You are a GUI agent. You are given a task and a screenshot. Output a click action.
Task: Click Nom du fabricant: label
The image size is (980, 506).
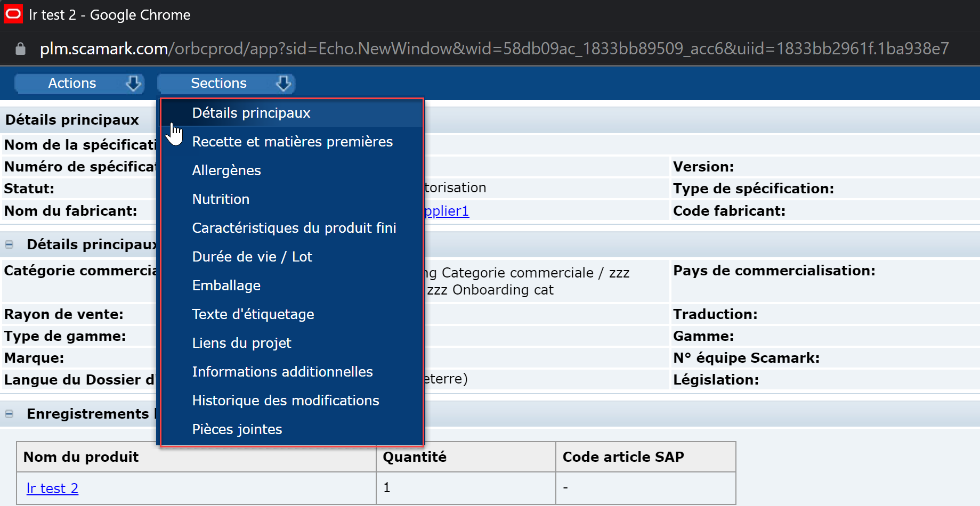70,211
